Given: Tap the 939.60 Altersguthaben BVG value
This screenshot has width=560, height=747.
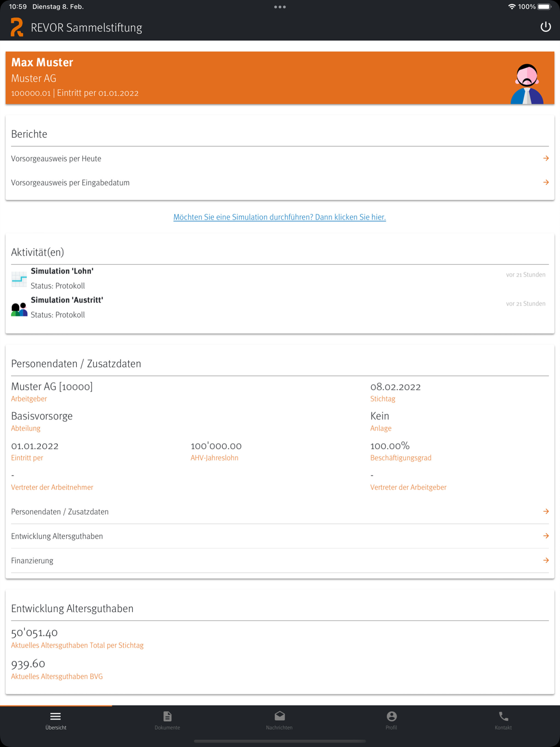Looking at the screenshot, I should (x=28, y=664).
